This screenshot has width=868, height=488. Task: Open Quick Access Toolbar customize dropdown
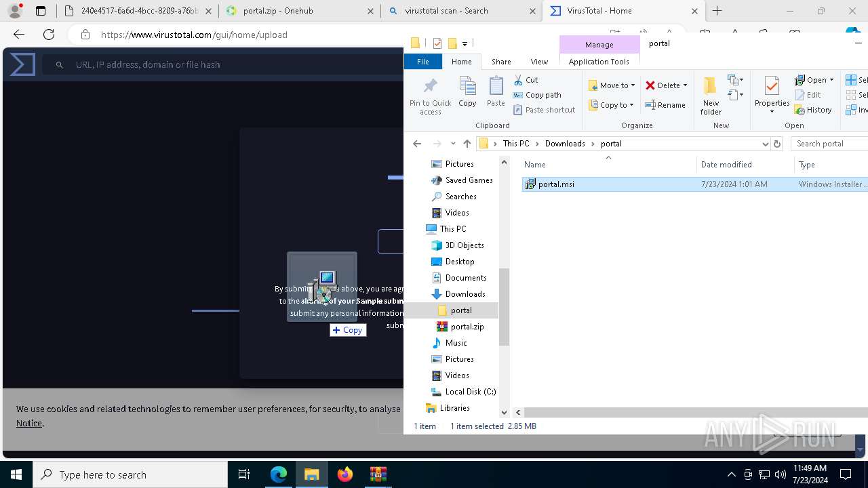coord(465,43)
